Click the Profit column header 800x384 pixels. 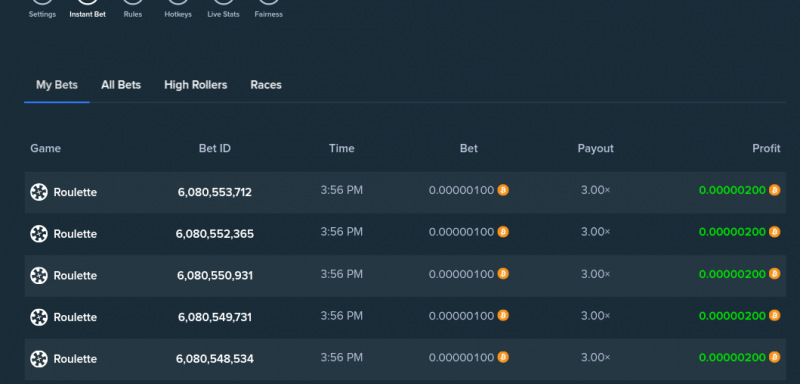[x=766, y=148]
